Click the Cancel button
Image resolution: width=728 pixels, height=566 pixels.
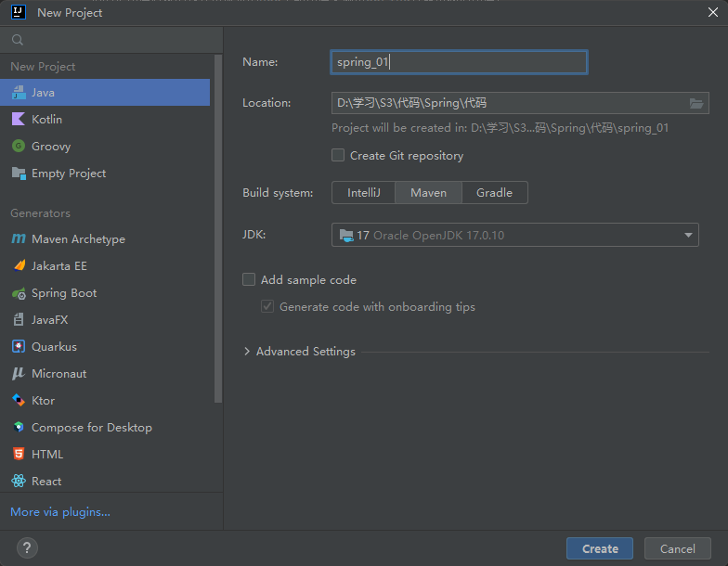coord(678,549)
